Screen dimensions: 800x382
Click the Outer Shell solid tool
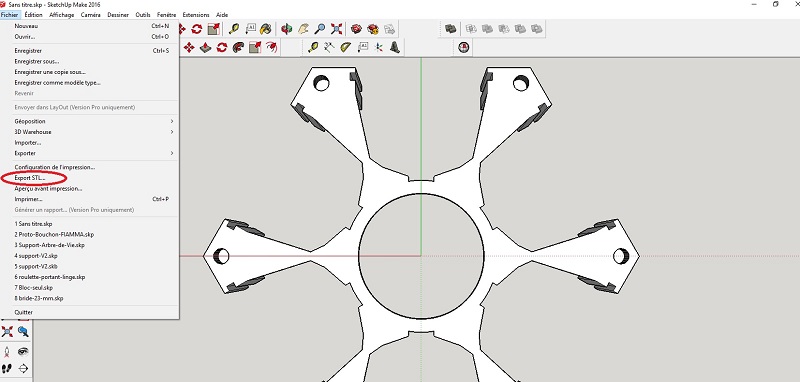point(450,29)
